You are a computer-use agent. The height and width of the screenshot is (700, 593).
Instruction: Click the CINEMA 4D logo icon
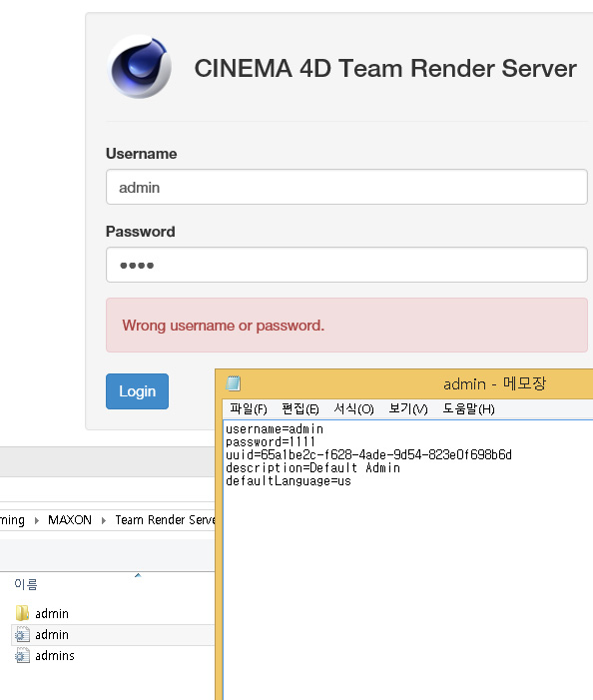tap(139, 67)
